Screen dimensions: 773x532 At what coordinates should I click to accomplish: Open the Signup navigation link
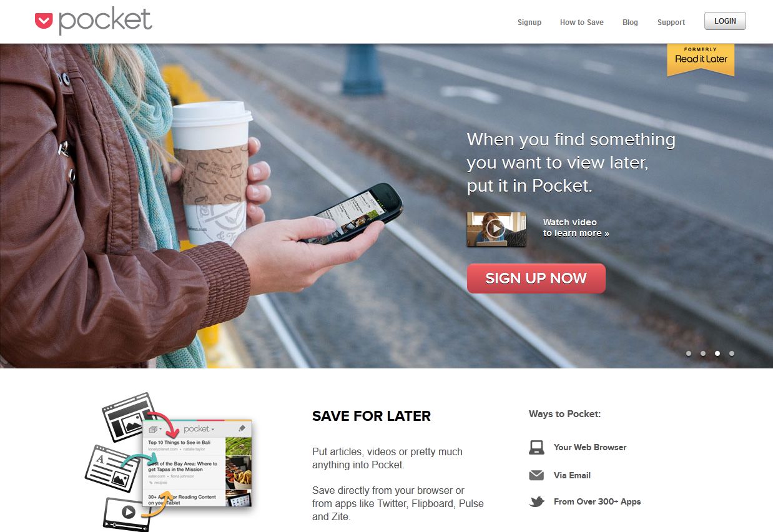pyautogui.click(x=529, y=22)
